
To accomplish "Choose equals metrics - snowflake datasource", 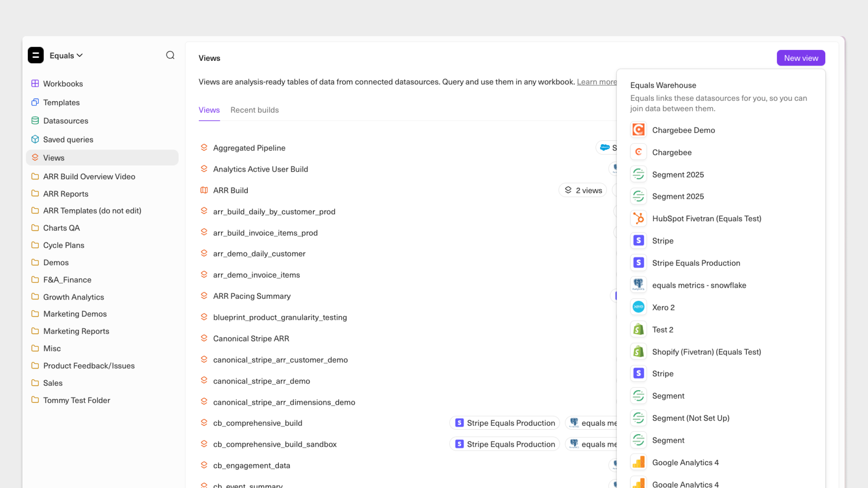I will pyautogui.click(x=699, y=285).
